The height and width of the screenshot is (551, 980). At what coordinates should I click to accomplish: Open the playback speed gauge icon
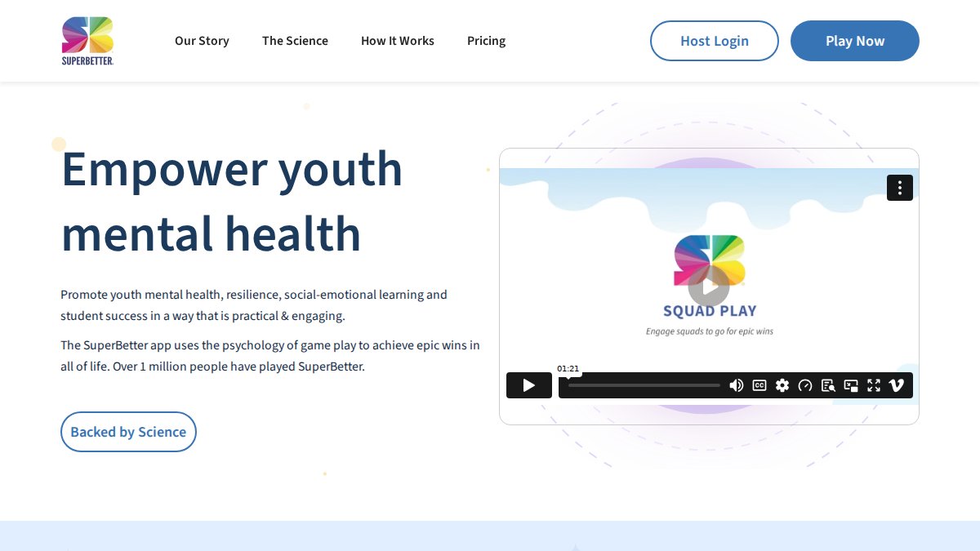[x=805, y=385]
